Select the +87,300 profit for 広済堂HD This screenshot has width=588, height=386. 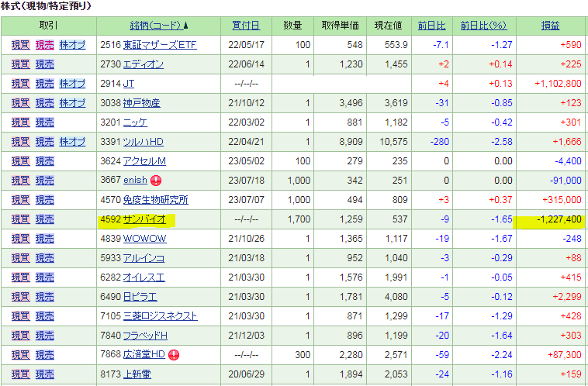click(565, 354)
